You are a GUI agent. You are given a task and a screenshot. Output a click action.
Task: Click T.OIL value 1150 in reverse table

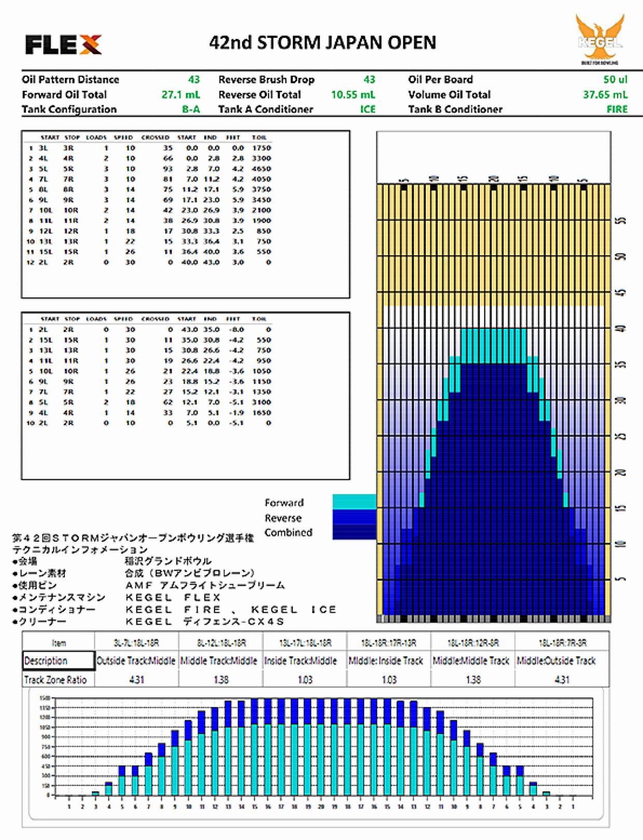(261, 381)
